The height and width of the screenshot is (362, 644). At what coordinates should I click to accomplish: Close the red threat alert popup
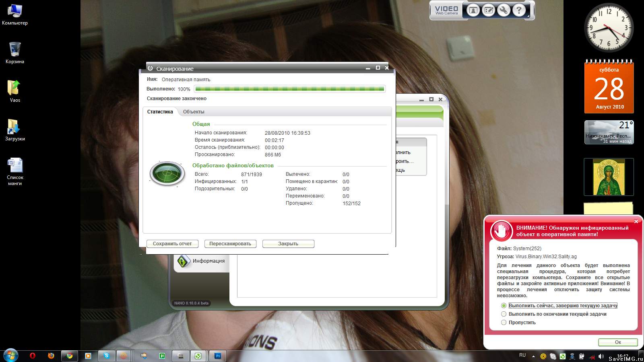[636, 221]
